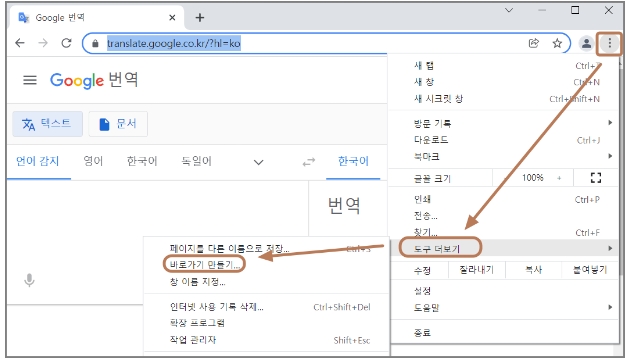Image resolution: width=628 pixels, height=360 pixels.
Task: Click the microphone voice input icon
Action: tap(29, 280)
